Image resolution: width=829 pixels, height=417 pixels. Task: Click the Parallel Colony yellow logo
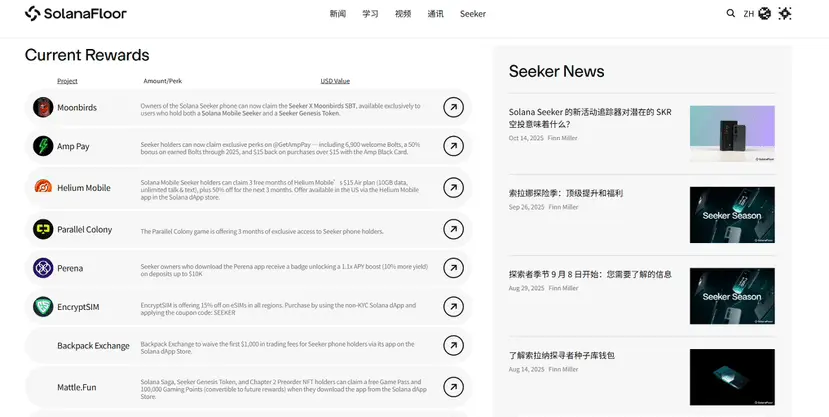pyautogui.click(x=43, y=229)
